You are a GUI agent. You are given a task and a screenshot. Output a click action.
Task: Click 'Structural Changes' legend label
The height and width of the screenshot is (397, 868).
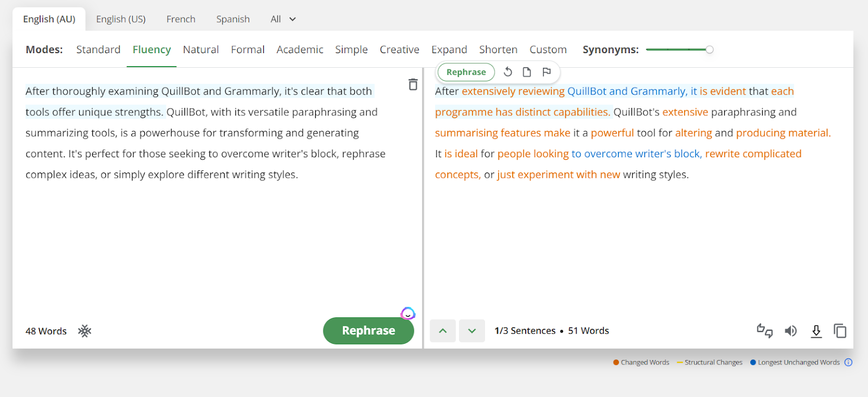pos(713,362)
